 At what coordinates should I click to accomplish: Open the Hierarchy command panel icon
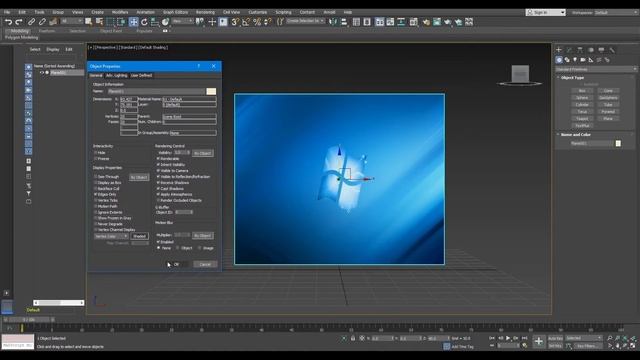pyautogui.click(x=580, y=50)
